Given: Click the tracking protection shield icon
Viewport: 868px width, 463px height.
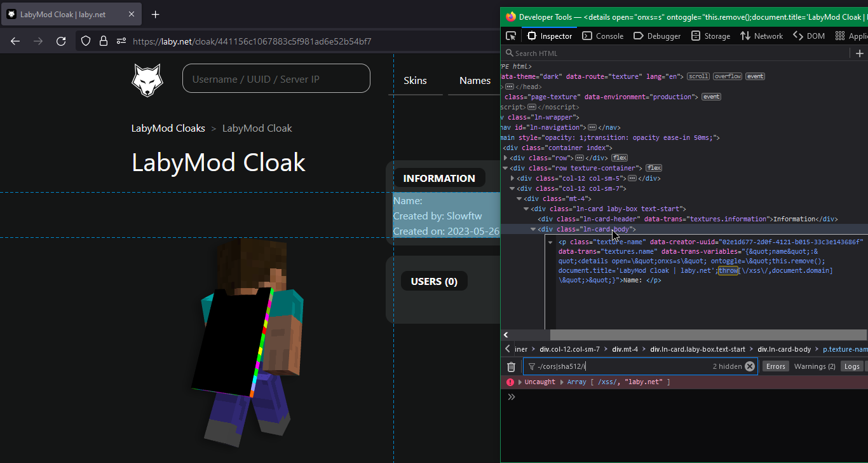Looking at the screenshot, I should tap(86, 41).
